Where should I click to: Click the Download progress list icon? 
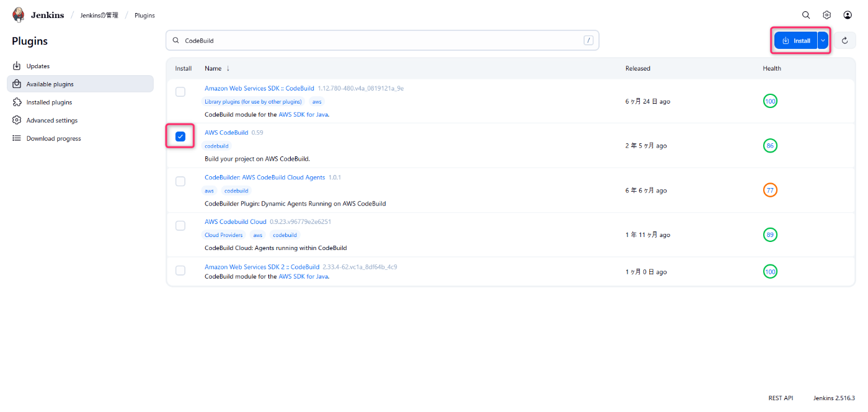17,138
